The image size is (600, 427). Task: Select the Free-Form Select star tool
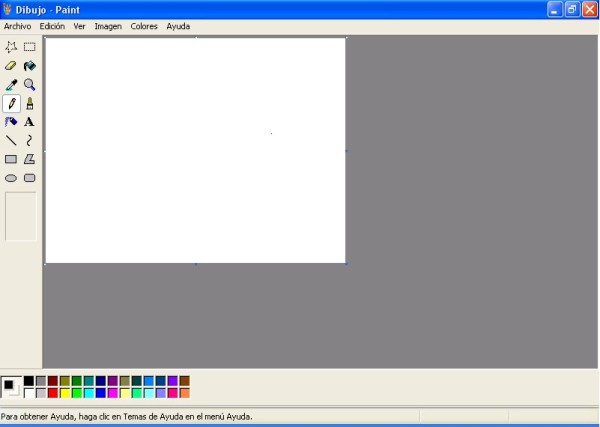coord(11,47)
